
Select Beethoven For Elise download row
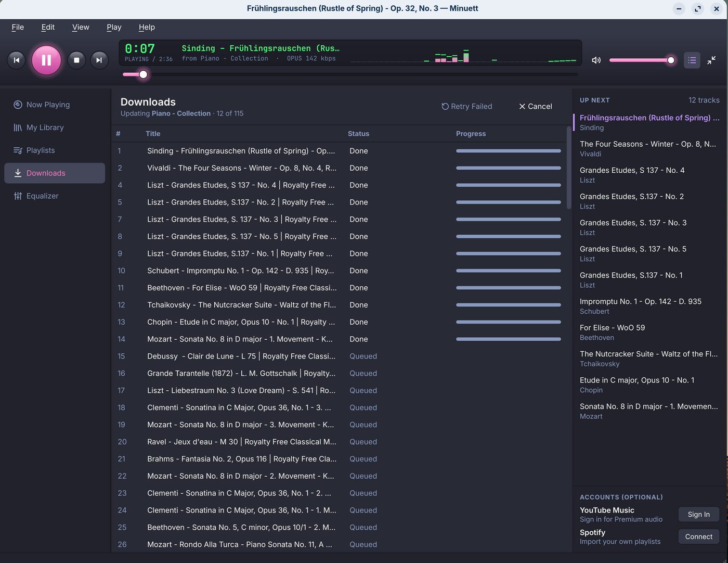coord(339,288)
